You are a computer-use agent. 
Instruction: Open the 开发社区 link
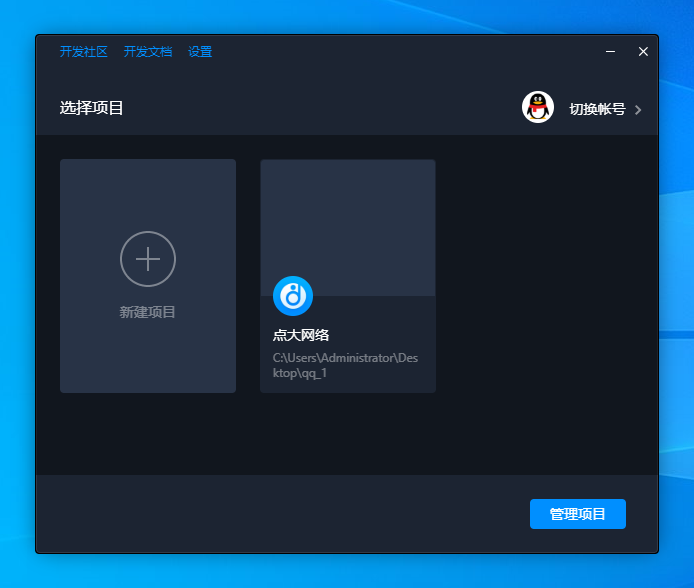(83, 52)
